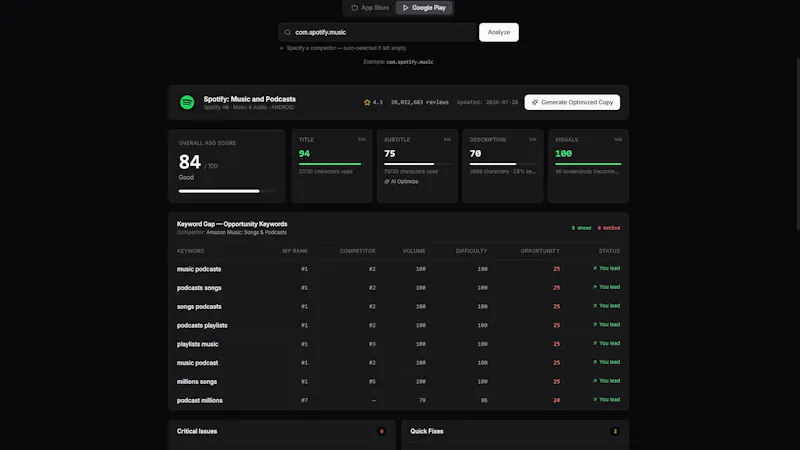Click the KEYWORD column header
Viewport: 800px width, 450px height.
[190, 251]
